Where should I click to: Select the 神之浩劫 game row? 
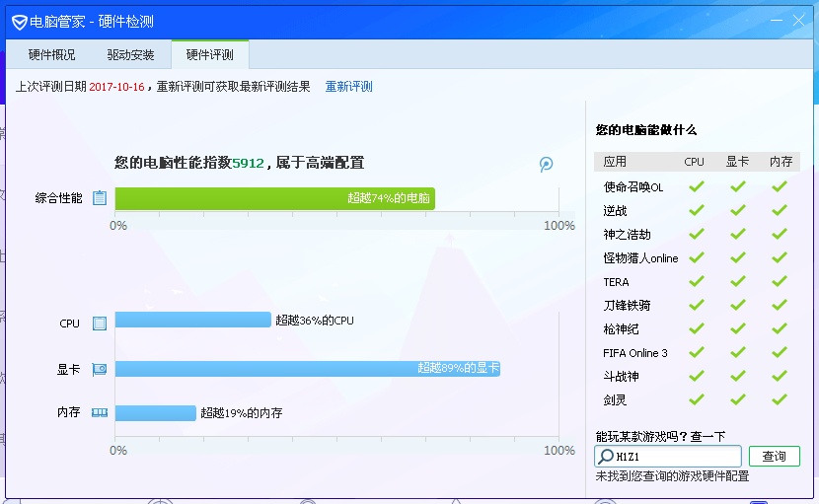pos(697,235)
